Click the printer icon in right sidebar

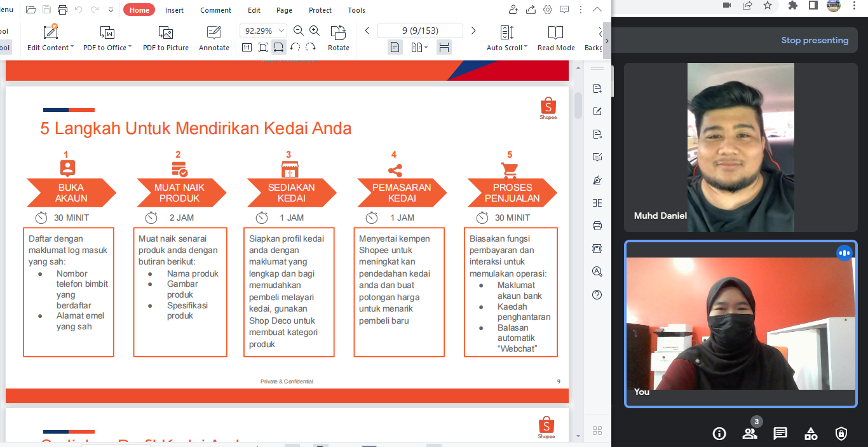tap(597, 226)
